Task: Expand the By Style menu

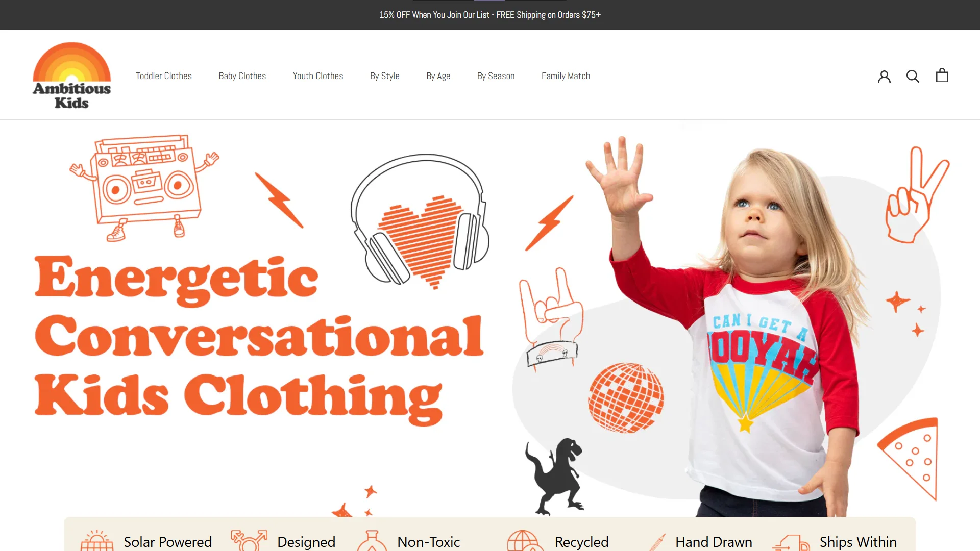Action: tap(385, 76)
